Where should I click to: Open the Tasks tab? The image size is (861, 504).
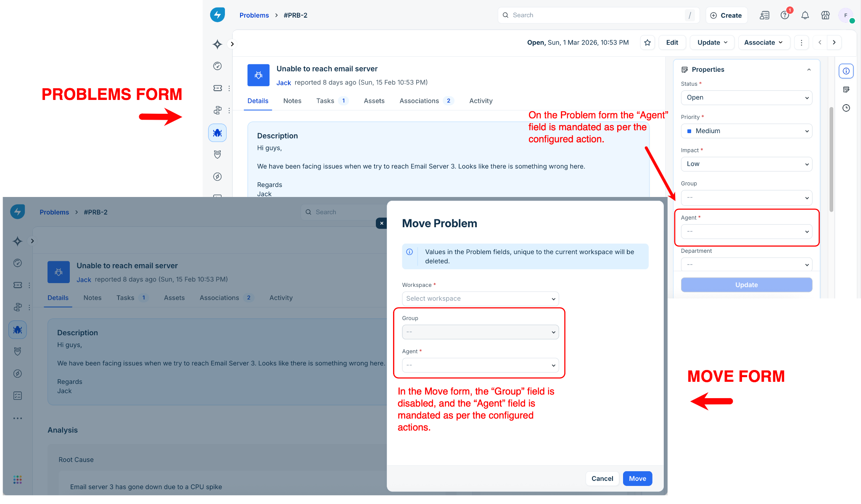click(325, 101)
